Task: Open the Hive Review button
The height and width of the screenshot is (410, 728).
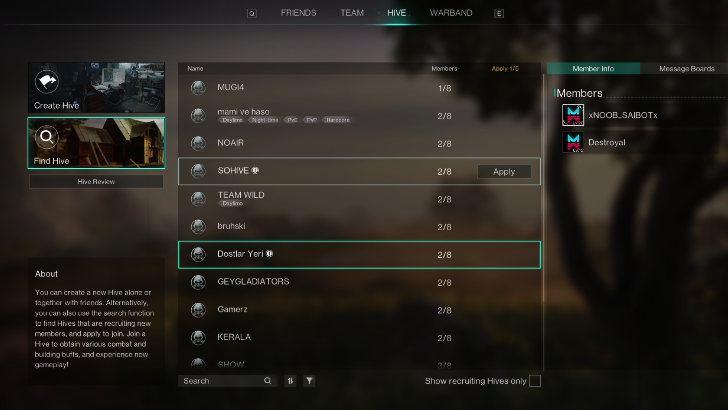Action: (96, 182)
